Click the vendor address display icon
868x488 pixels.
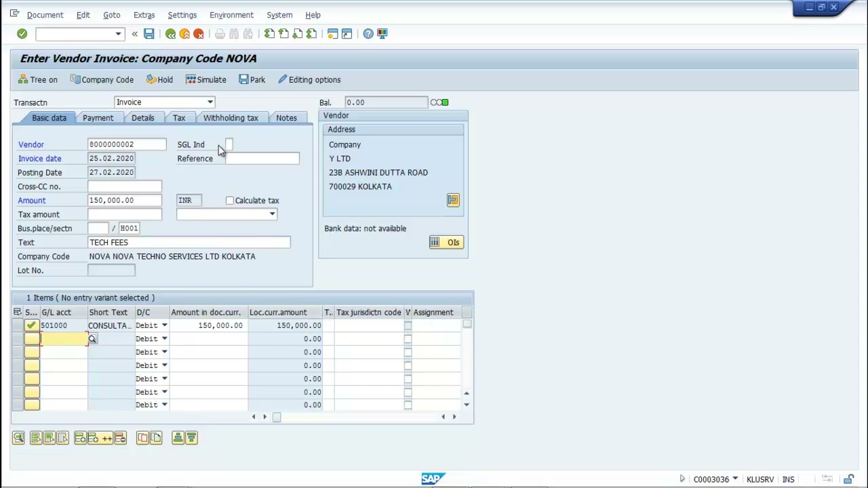pos(453,200)
